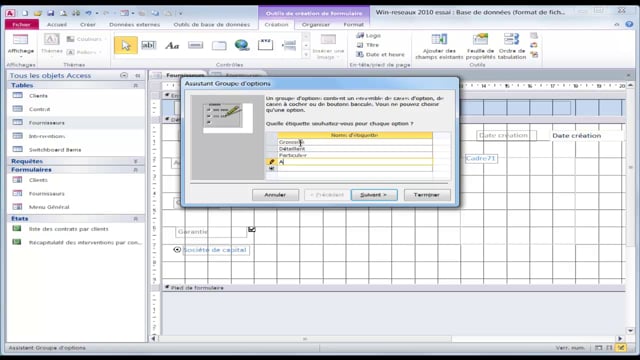Image resolution: width=640 pixels, height=360 pixels.
Task: Open the Switchboard Items table
Action: [x=55, y=149]
